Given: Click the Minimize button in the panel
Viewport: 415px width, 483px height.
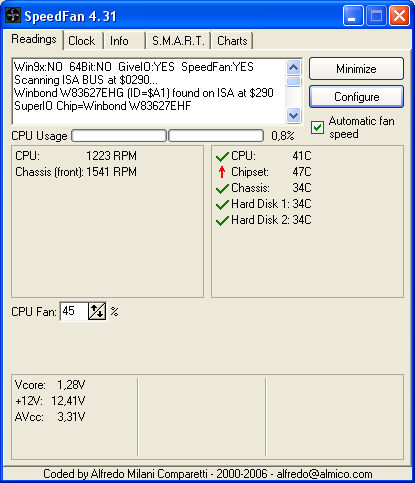Looking at the screenshot, I should click(356, 69).
